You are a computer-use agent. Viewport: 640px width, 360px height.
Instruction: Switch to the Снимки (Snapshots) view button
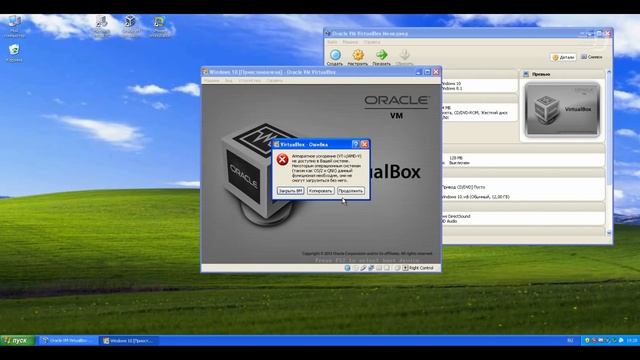(x=592, y=57)
